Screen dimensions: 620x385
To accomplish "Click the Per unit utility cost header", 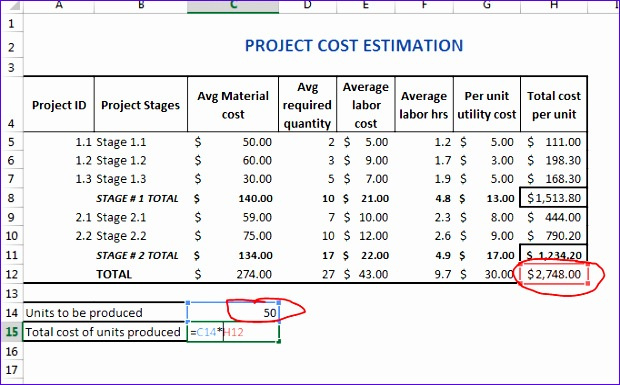I will (487, 105).
